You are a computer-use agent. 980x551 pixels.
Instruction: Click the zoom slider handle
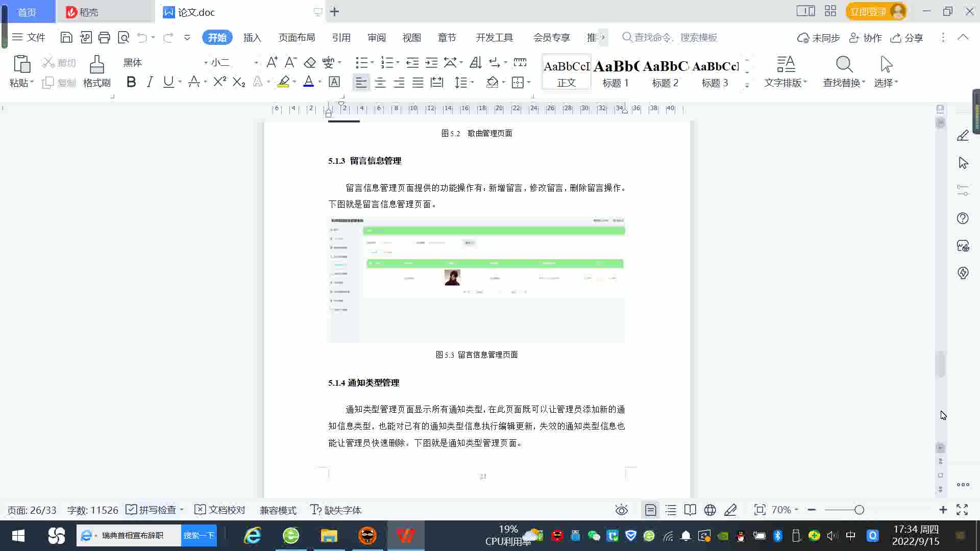point(859,510)
